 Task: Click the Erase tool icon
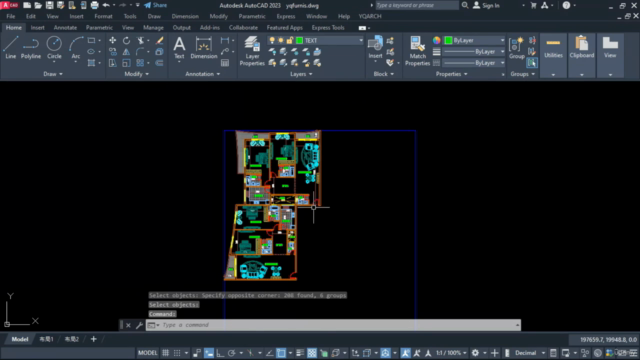160,40
